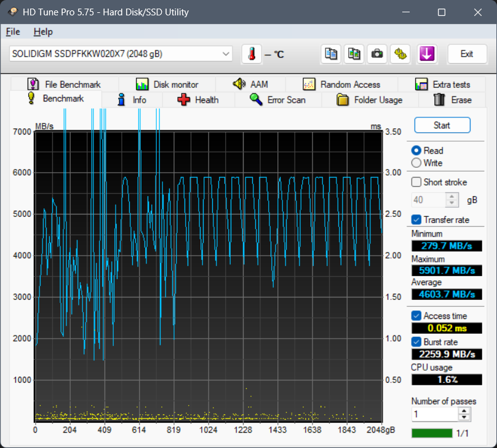Click the 2259.9 MB/s burst rate value
The width and height of the screenshot is (497, 448).
coord(447,354)
